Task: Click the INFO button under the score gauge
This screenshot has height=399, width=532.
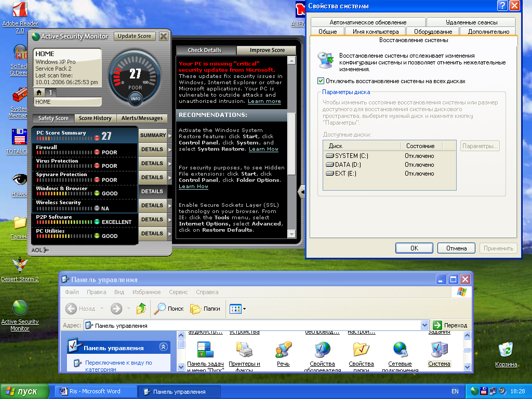Action: pyautogui.click(x=135, y=98)
